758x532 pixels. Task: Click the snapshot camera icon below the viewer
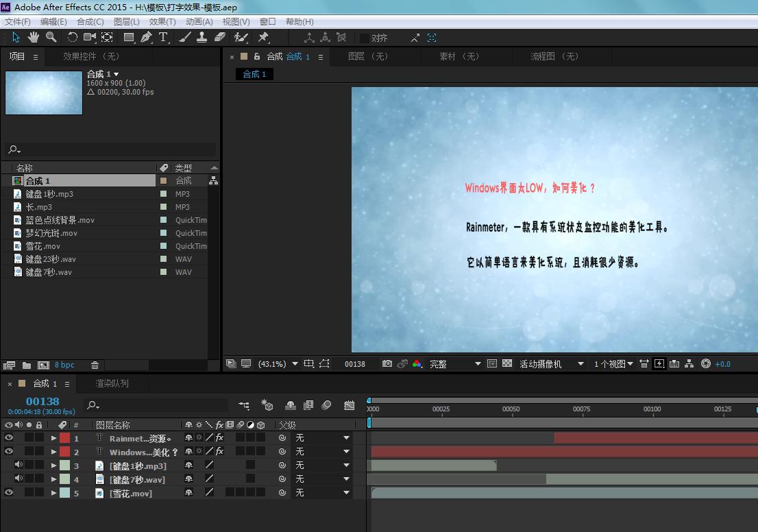coord(387,364)
